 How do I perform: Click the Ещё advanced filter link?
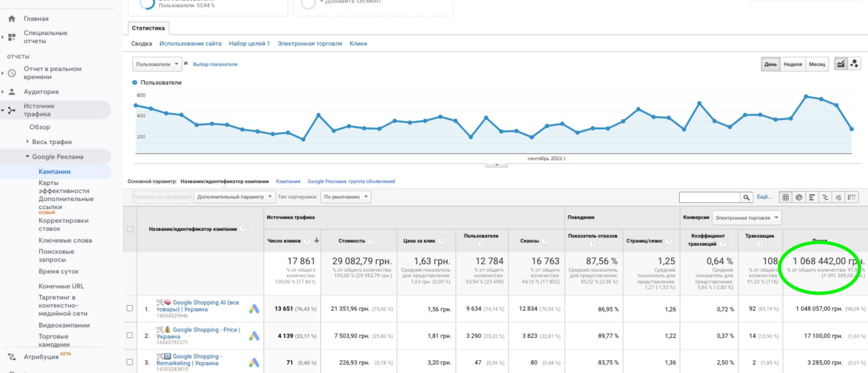tap(764, 197)
